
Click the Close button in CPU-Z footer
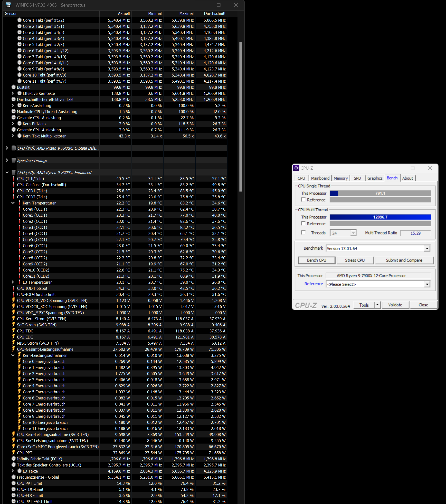pyautogui.click(x=423, y=305)
